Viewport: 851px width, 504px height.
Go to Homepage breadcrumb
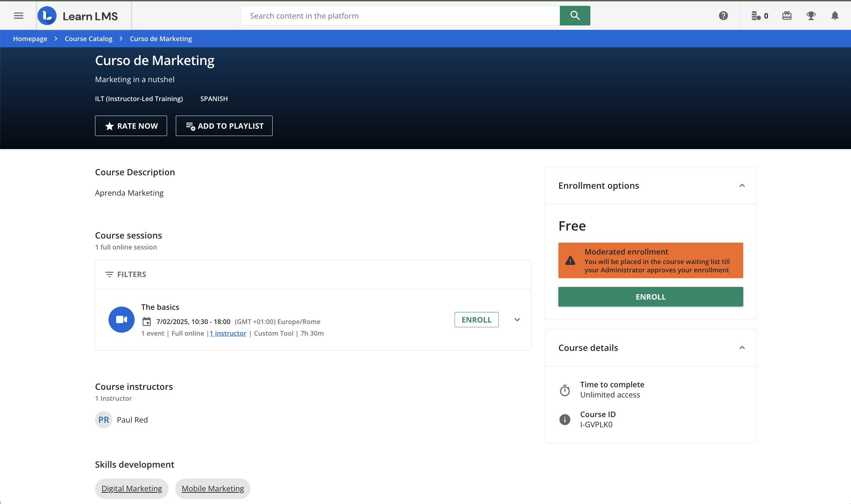click(30, 39)
